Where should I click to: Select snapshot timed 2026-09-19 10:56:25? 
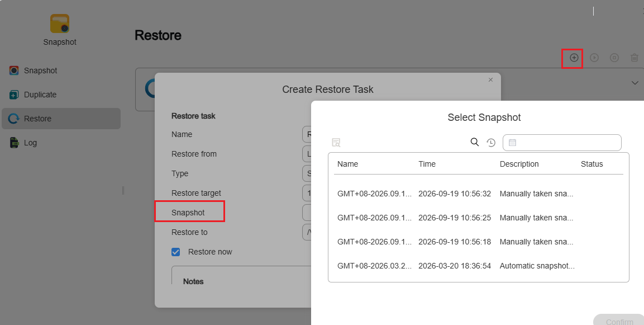tap(479, 218)
